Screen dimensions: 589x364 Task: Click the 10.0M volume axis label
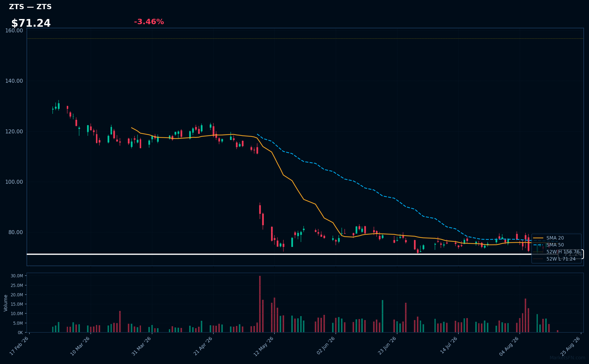[17, 314]
